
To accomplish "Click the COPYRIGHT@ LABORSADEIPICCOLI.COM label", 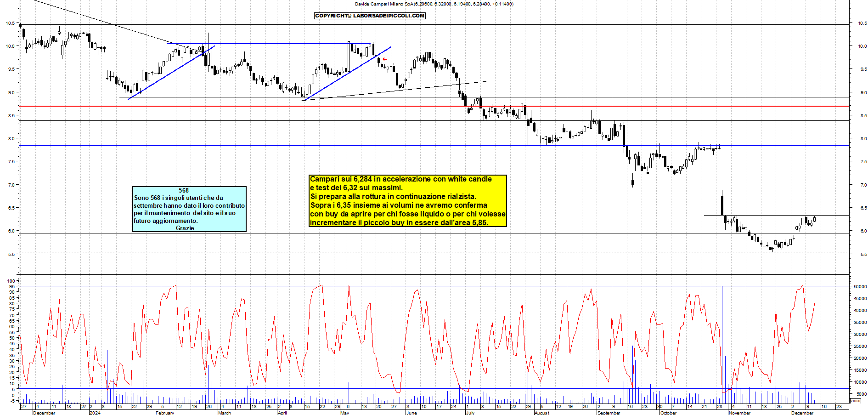I will click(x=370, y=16).
